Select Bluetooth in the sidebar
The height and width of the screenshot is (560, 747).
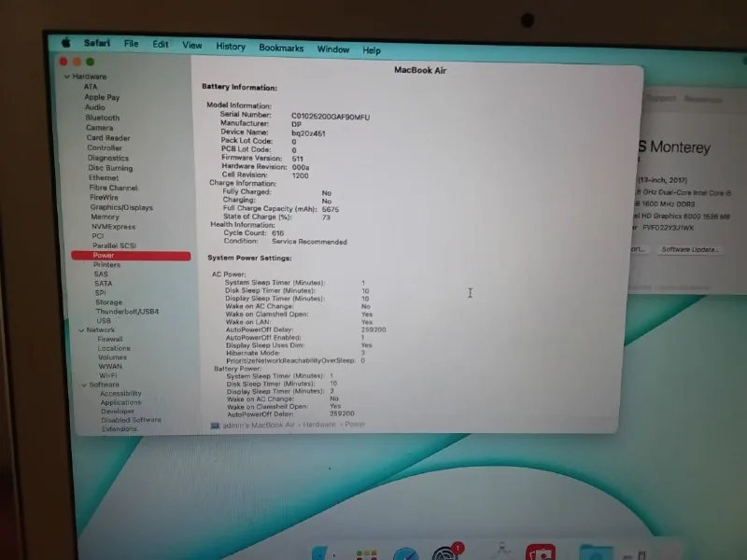coord(103,118)
